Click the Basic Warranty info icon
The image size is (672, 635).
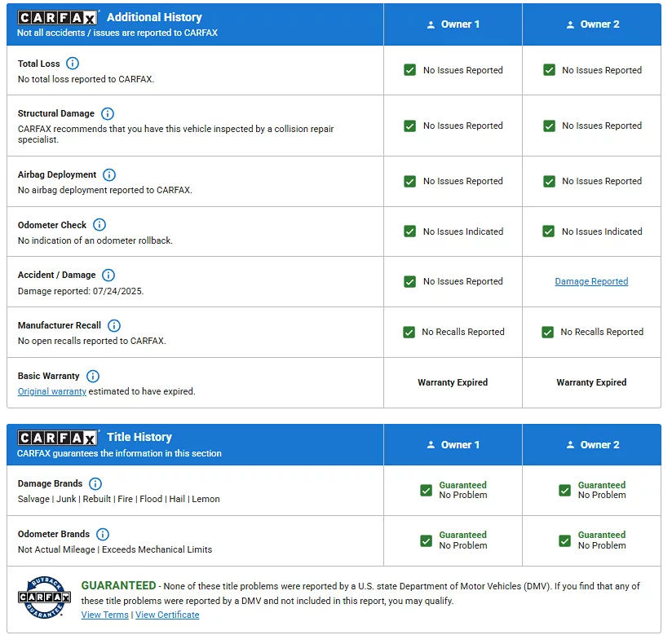coord(93,377)
